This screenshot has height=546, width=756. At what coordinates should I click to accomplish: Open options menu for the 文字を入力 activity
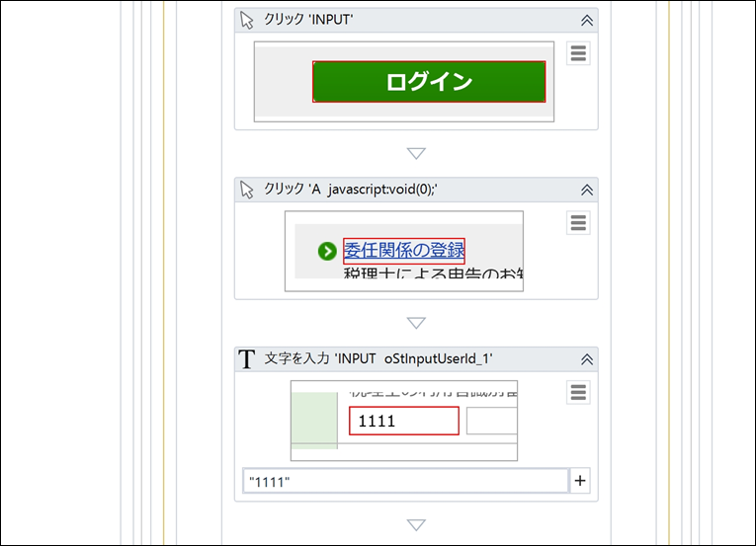tap(578, 392)
